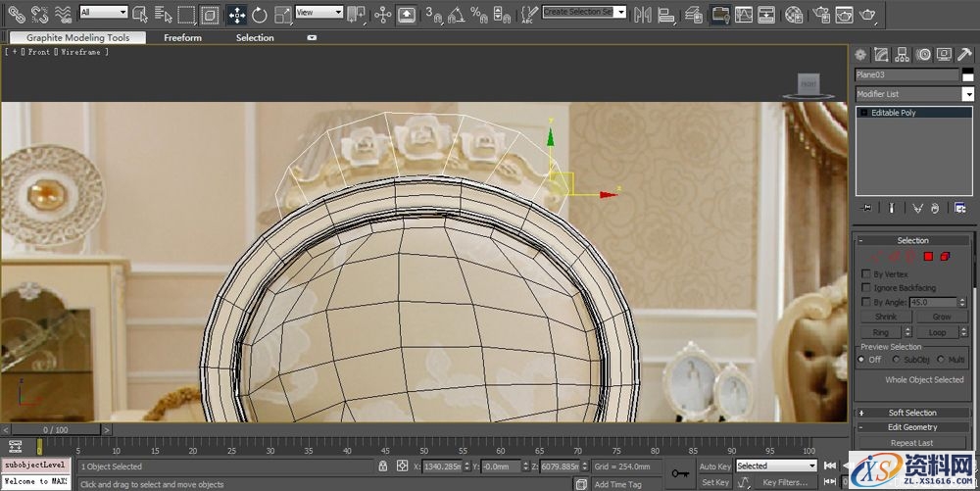Expand the Soft Selection rollout
This screenshot has width=980, height=491.
[912, 413]
